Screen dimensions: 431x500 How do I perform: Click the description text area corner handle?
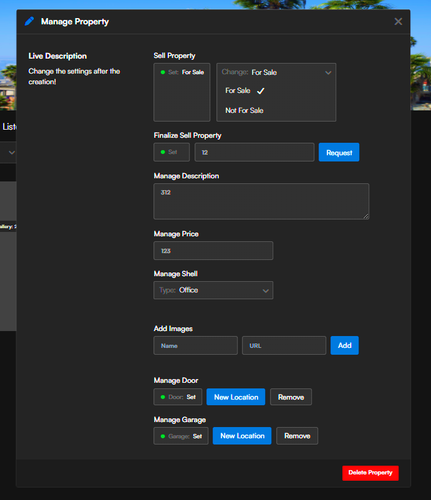pyautogui.click(x=366, y=216)
